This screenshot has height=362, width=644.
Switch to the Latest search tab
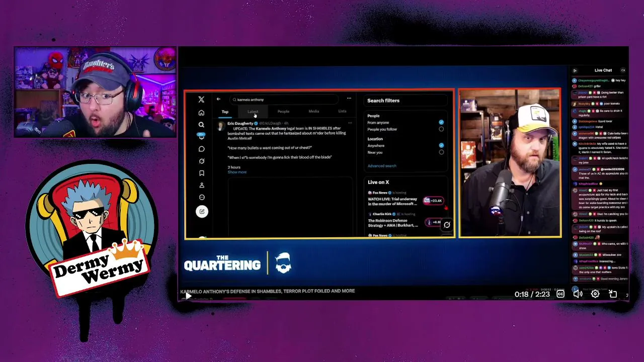coord(253,112)
